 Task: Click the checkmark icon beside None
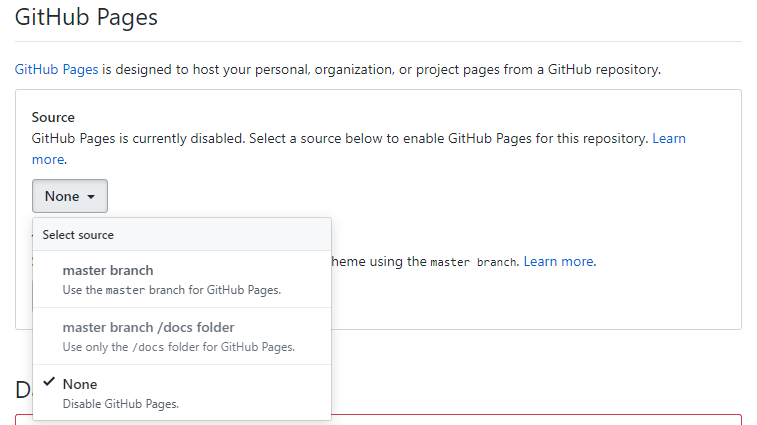(48, 383)
